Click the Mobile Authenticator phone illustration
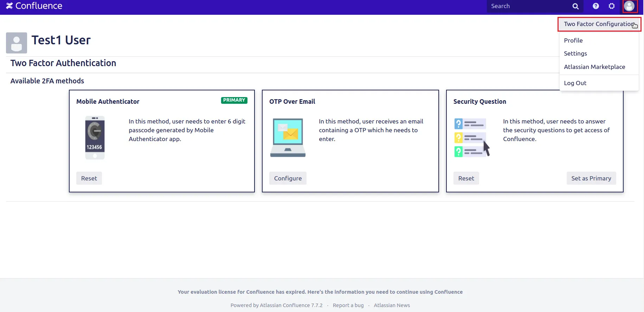This screenshot has height=312, width=644. coord(95,138)
